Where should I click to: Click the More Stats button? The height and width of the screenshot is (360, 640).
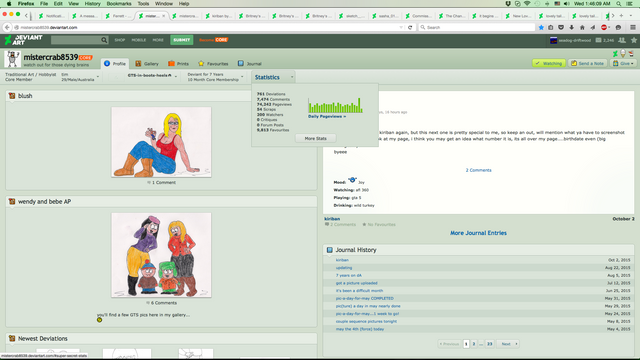pyautogui.click(x=316, y=138)
